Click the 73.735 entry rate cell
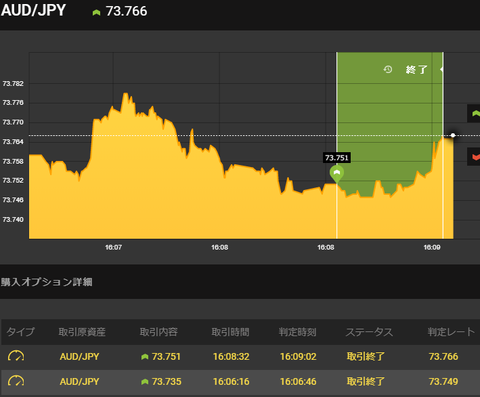 click(167, 382)
